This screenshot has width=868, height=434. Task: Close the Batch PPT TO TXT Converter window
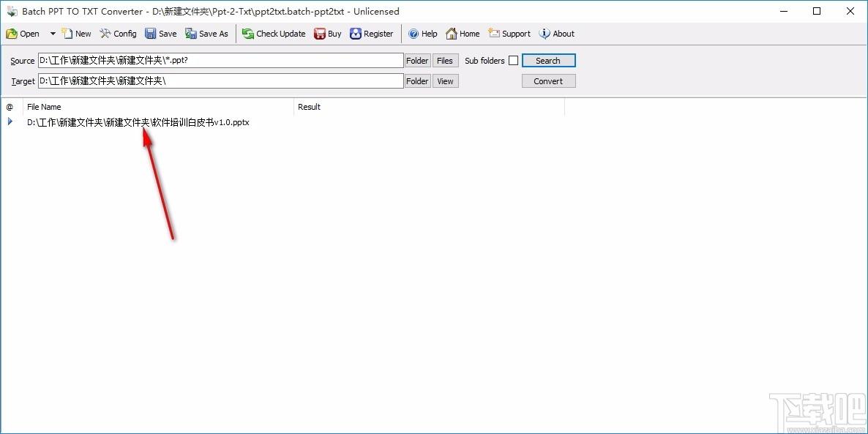click(x=850, y=11)
